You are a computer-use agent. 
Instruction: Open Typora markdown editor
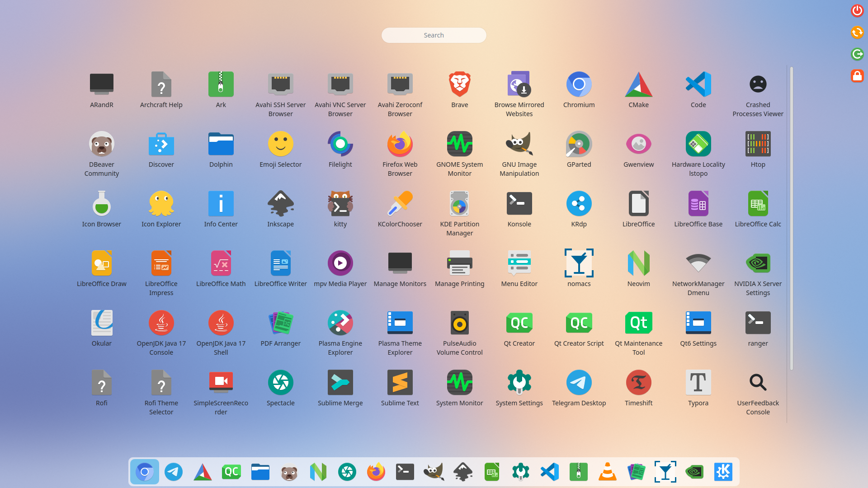point(698,388)
